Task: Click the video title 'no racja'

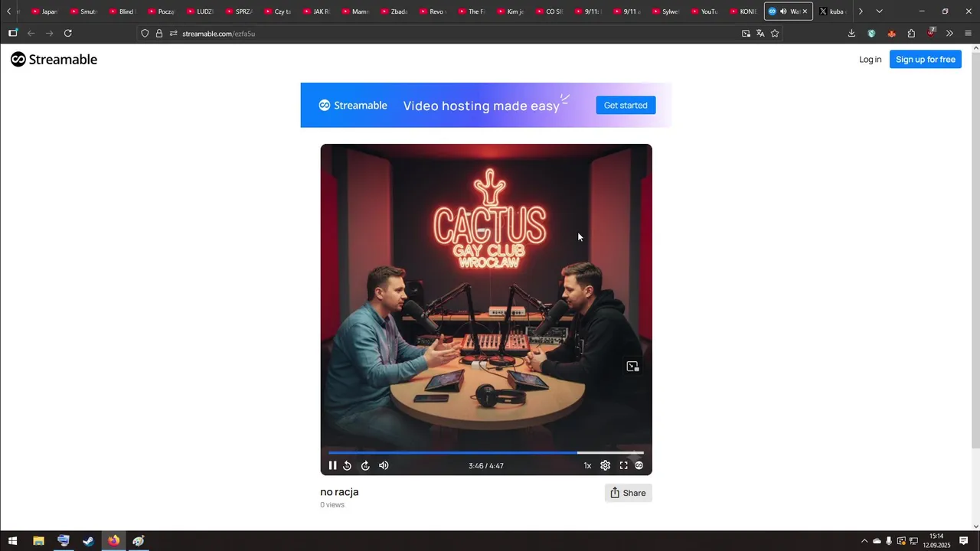Action: click(x=339, y=492)
